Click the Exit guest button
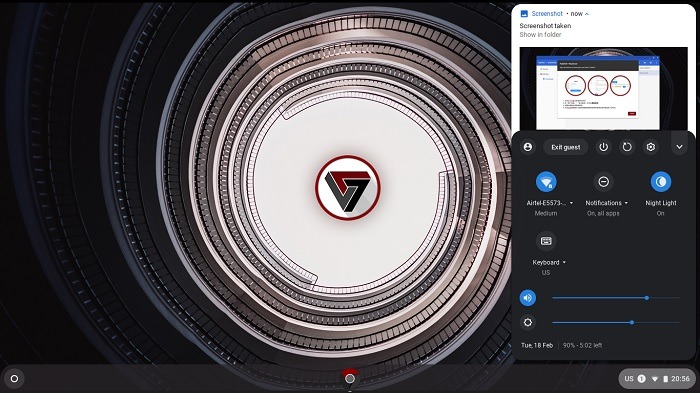700x393 pixels. [x=566, y=147]
